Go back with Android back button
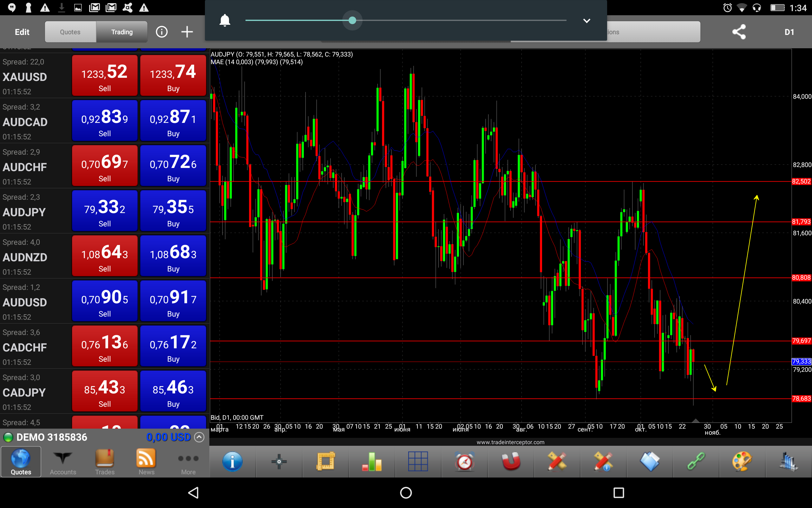812x508 pixels. pos(193,492)
